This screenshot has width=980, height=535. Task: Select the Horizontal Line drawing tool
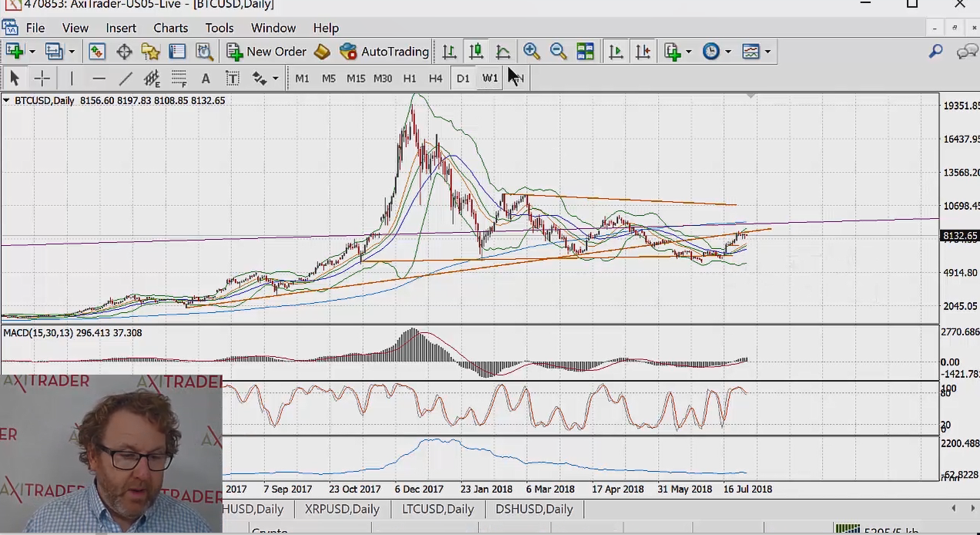point(99,78)
